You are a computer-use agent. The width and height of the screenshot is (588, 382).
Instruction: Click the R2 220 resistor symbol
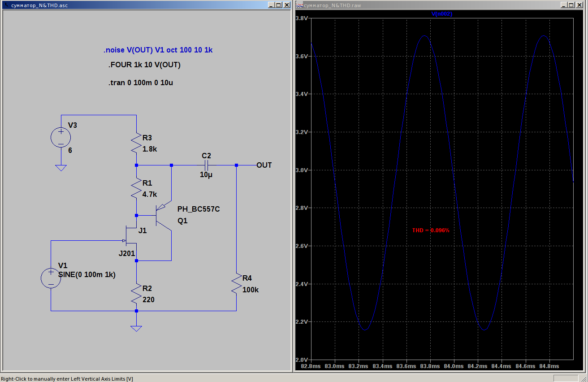(x=136, y=294)
